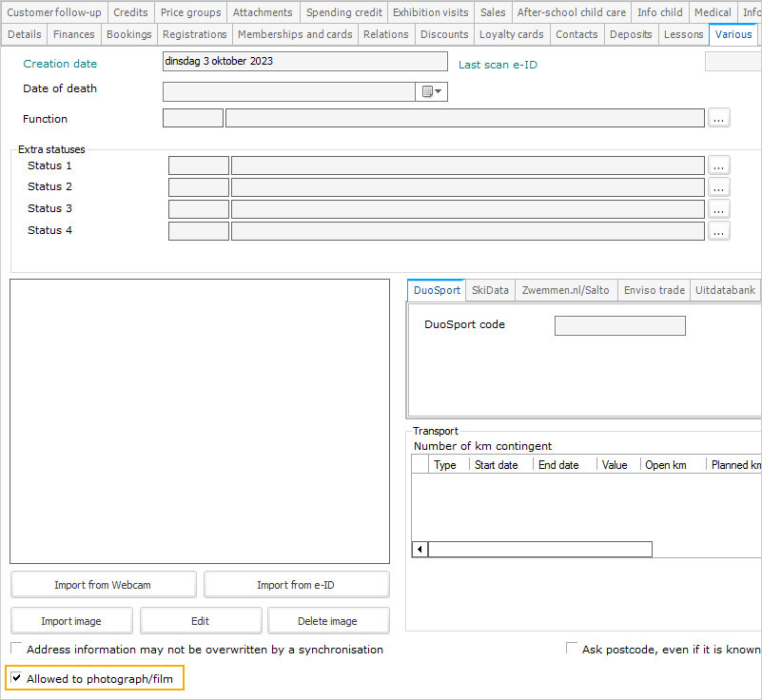Screen dimensions: 762x700
Task: Click the Import from e-ID button
Action: (x=296, y=585)
